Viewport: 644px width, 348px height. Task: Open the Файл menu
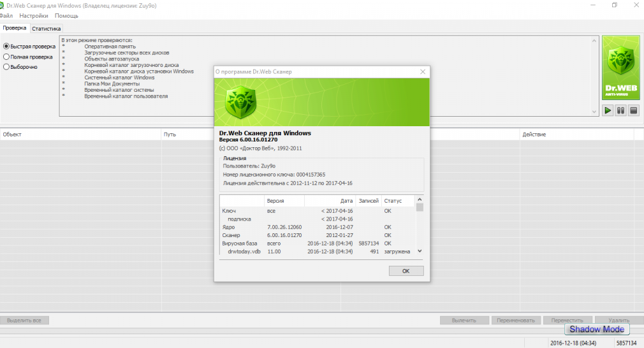[6, 15]
